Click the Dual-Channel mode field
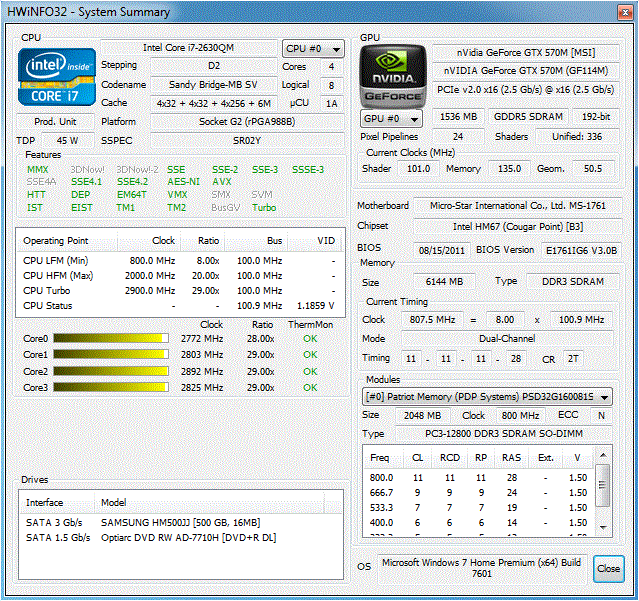Screen dimensions: 639x601 pyautogui.click(x=507, y=339)
